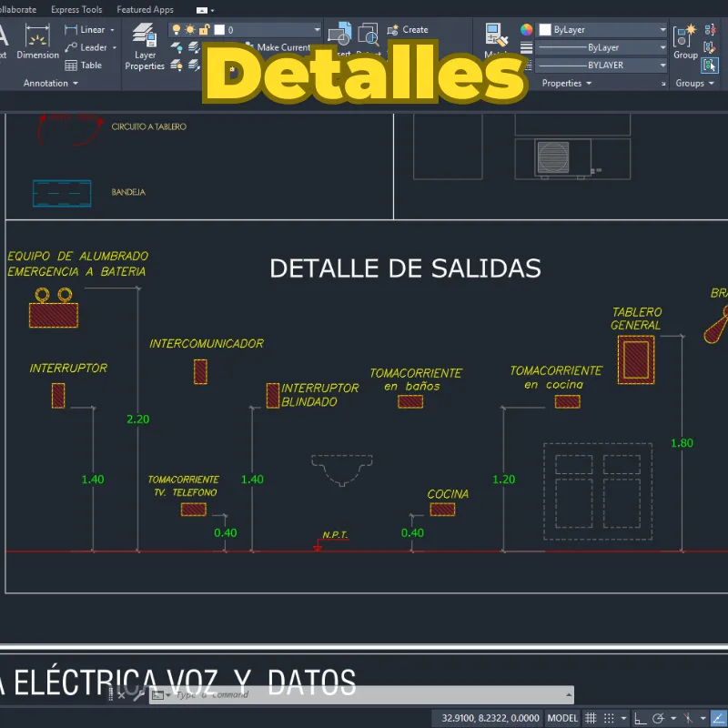Open the Featured Apps tab
This screenshot has height=728, width=728.
147,9
